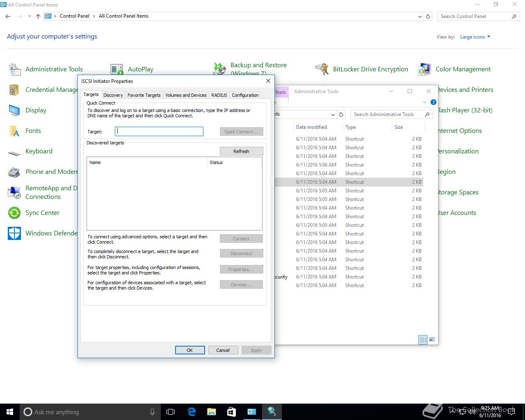The width and height of the screenshot is (525, 420).
Task: Open the Personalization link
Action: (x=458, y=151)
